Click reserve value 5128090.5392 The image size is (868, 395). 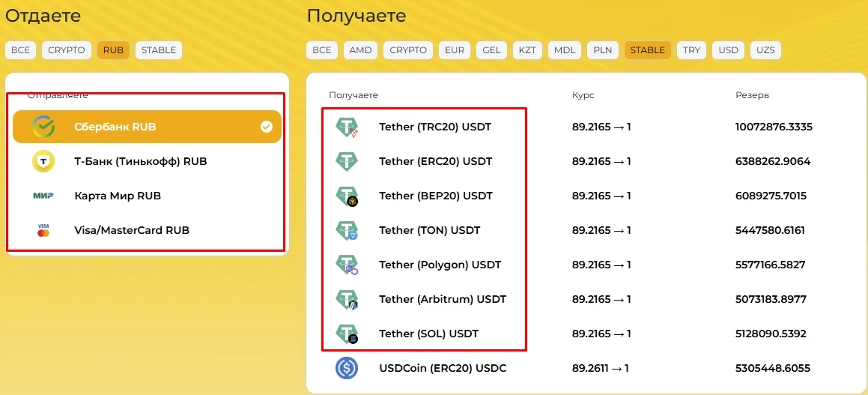pyautogui.click(x=771, y=334)
